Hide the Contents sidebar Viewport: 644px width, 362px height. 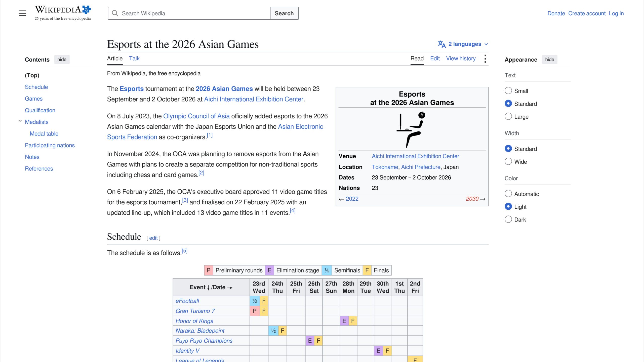[62, 60]
